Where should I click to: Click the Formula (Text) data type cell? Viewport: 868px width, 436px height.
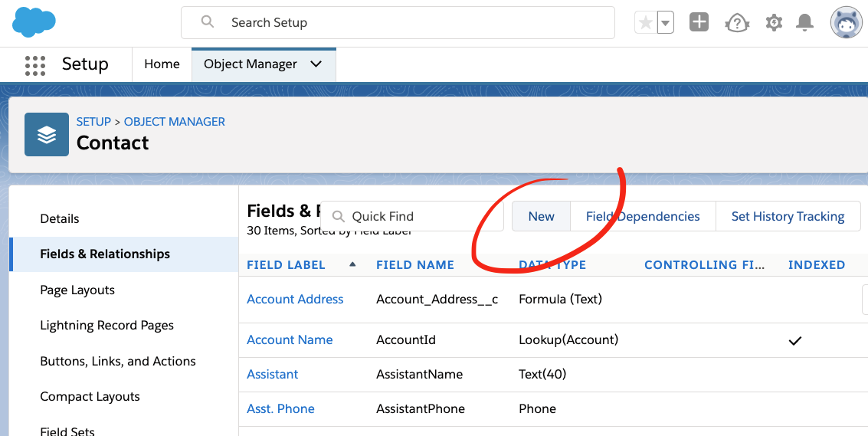tap(560, 299)
